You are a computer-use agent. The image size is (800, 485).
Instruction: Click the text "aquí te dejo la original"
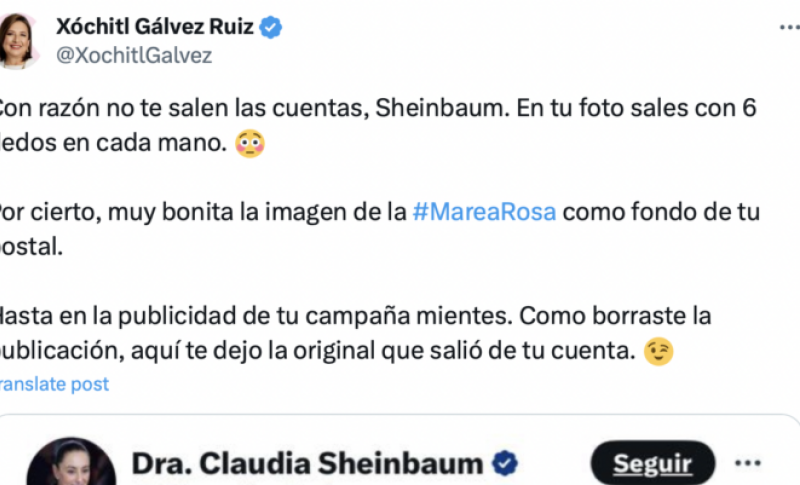(253, 351)
